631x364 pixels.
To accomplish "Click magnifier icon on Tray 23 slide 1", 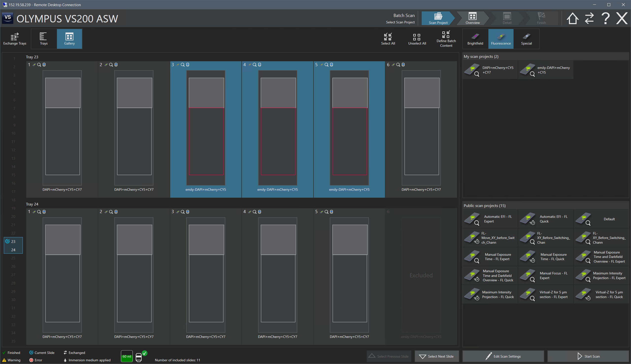I will [x=39, y=65].
